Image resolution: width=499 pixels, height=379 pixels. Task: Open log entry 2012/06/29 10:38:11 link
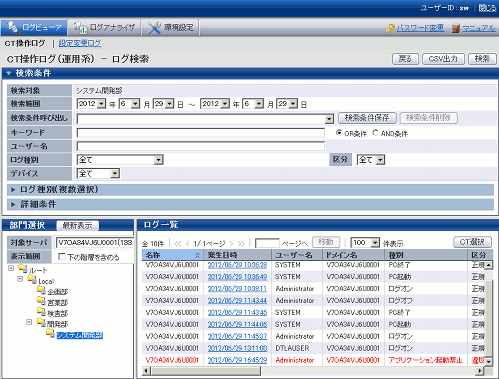coord(237,289)
